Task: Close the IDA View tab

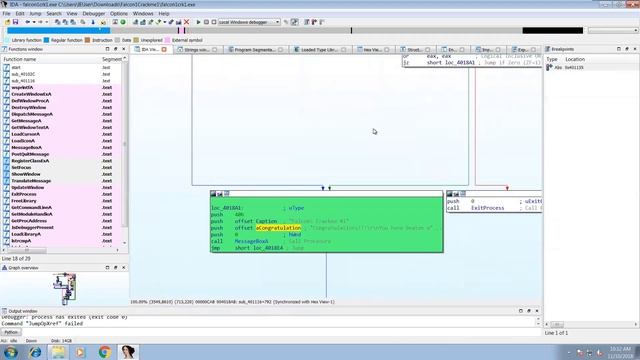Action: pos(164,49)
